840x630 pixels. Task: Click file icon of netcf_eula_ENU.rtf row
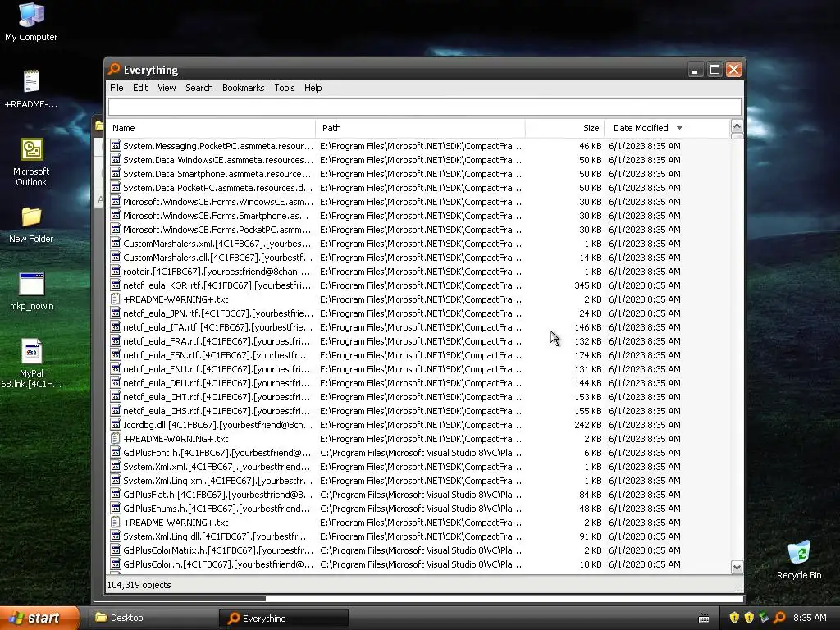coord(115,368)
